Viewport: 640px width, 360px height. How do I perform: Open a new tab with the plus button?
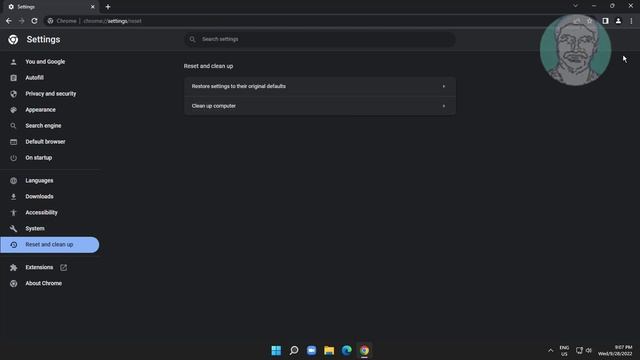108,7
